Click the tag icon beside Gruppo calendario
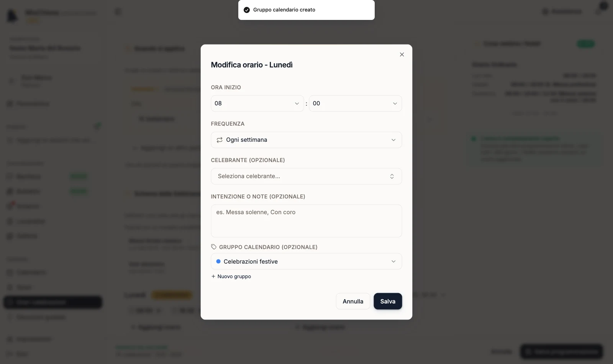This screenshot has width=613, height=364. point(214,247)
